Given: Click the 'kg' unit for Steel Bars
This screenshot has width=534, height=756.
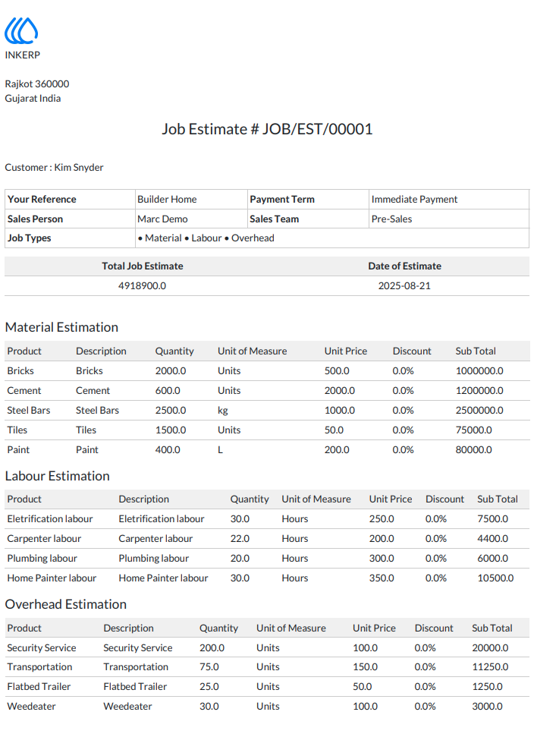Looking at the screenshot, I should point(223,411).
